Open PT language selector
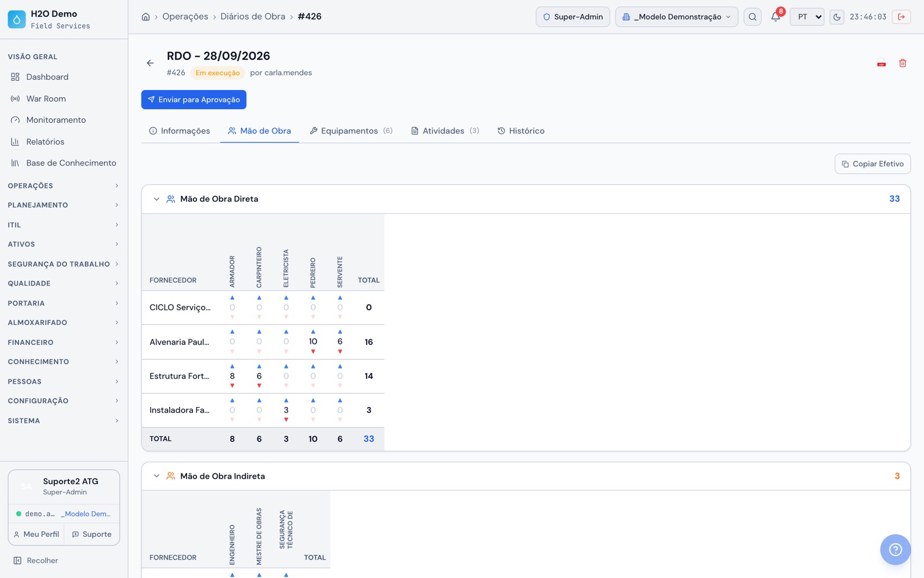The image size is (924, 578). [x=807, y=17]
